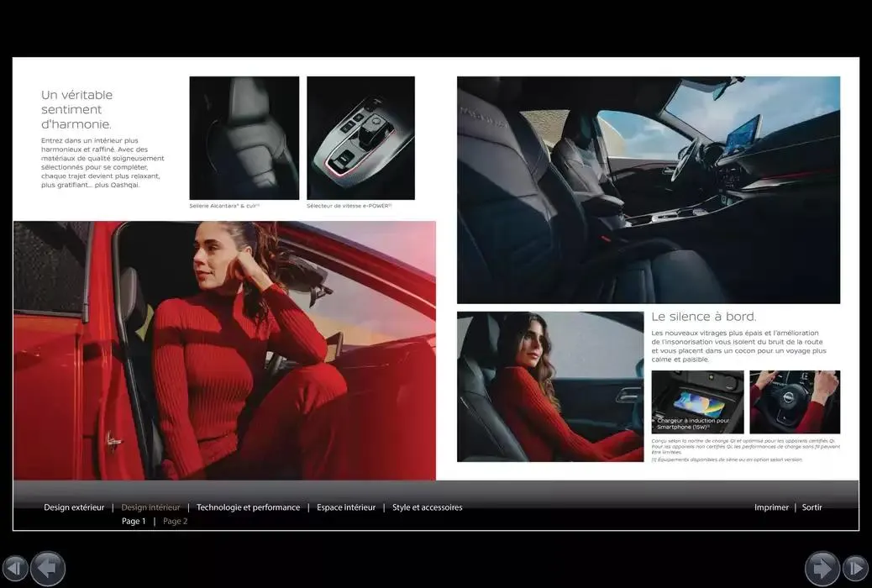Screen dimensions: 872x588
Task: Open the Style et accessoires section
Action: [x=426, y=507]
